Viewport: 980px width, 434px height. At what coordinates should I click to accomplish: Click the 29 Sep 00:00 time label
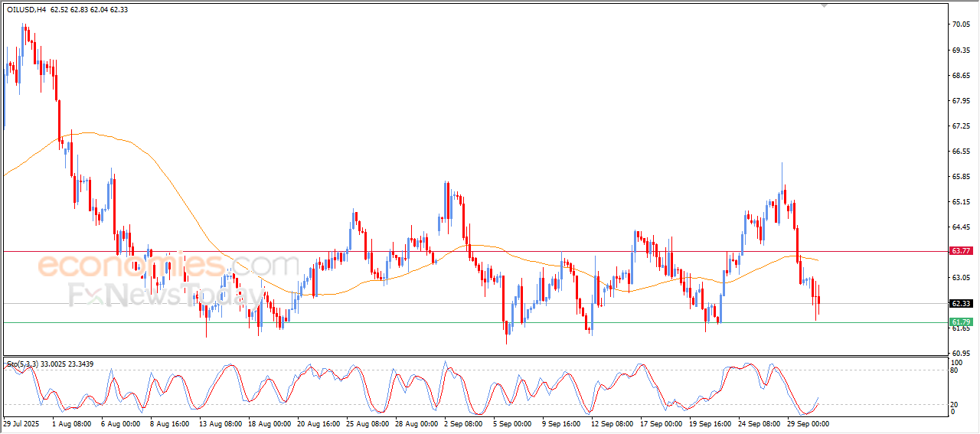click(808, 423)
